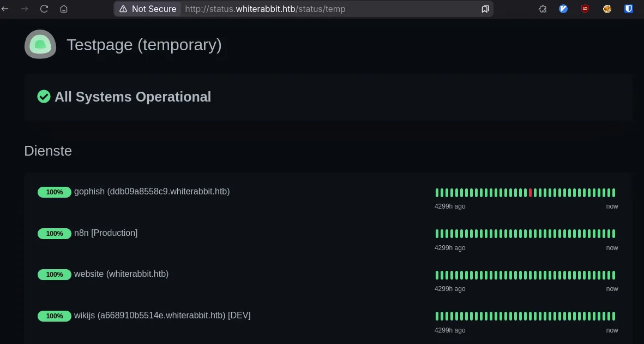Image resolution: width=644 pixels, height=344 pixels.
Task: Click the forward navigation arrow
Action: click(x=25, y=9)
